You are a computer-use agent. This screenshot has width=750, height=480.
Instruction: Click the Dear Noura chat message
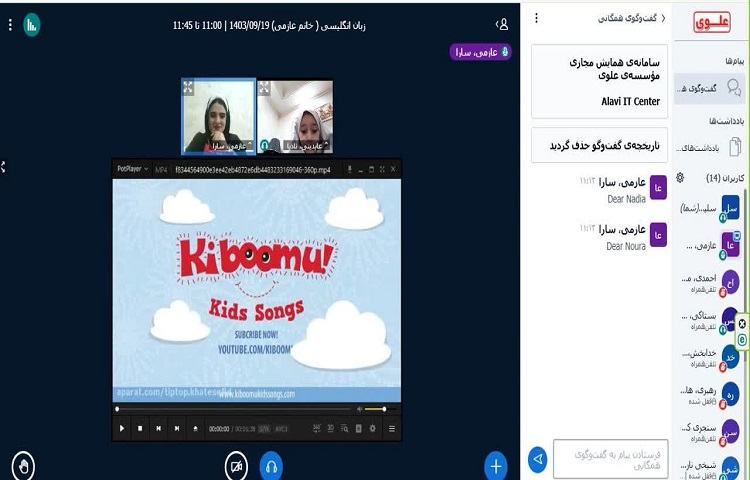(x=626, y=246)
